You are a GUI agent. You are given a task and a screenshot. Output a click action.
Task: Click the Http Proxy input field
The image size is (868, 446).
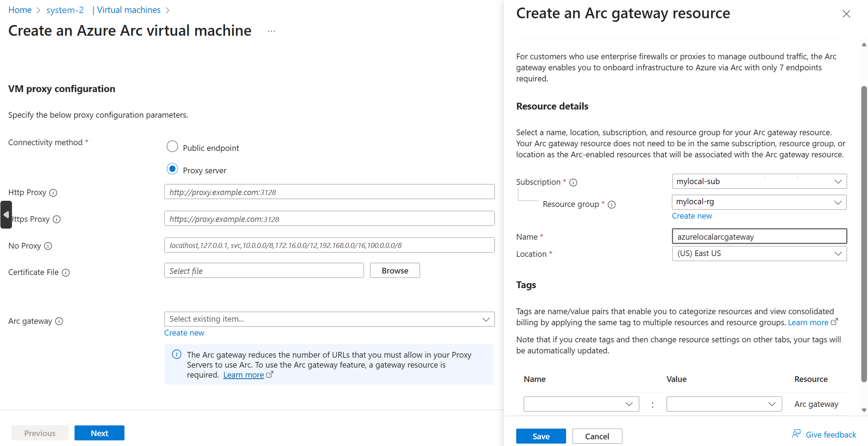point(329,192)
